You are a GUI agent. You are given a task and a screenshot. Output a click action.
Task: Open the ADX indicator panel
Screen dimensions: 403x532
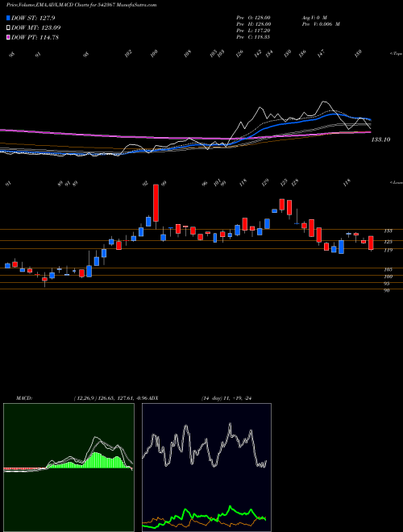click(x=206, y=468)
